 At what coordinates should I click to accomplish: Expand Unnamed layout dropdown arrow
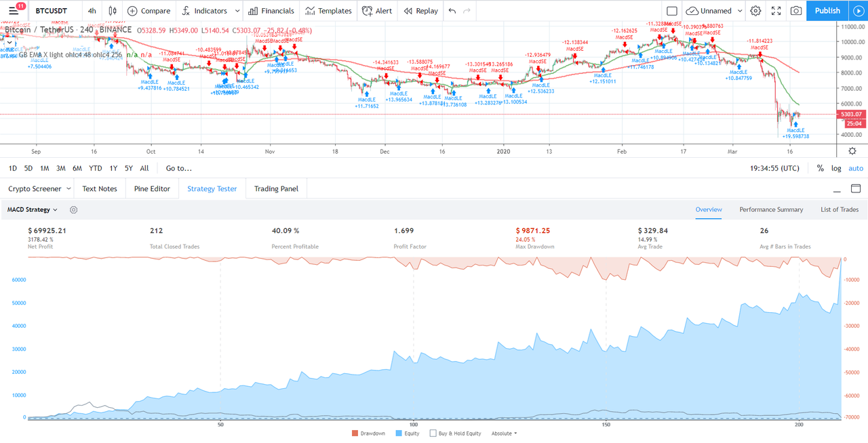click(x=738, y=11)
